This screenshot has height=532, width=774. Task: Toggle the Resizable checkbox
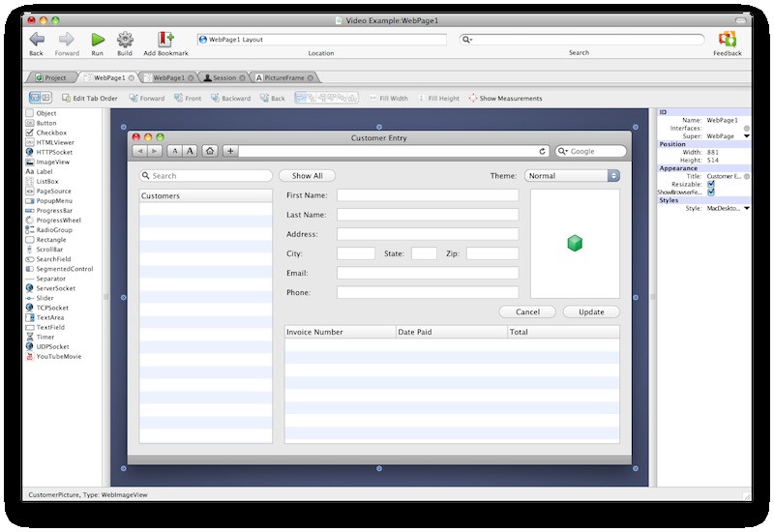click(x=711, y=184)
